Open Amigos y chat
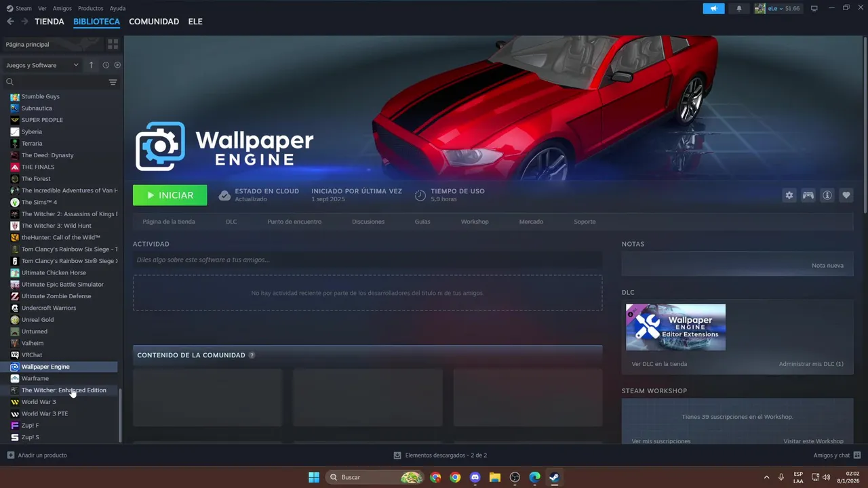Viewport: 868px width, 488px height. (x=837, y=455)
